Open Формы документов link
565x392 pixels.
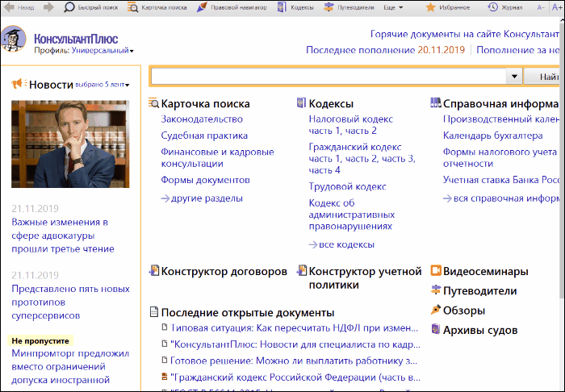[x=205, y=180]
